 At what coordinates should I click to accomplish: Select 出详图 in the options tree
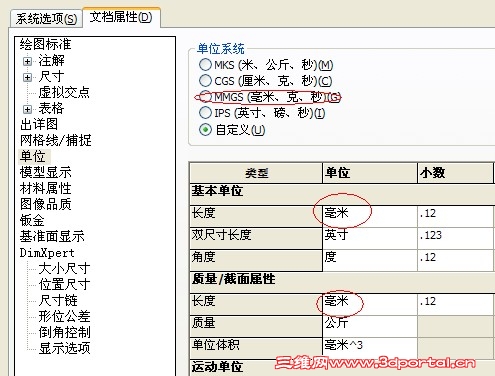[39, 124]
